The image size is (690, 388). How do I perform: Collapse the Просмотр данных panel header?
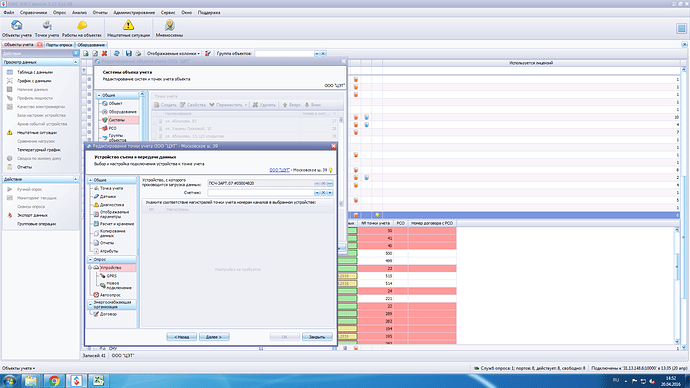pos(75,62)
